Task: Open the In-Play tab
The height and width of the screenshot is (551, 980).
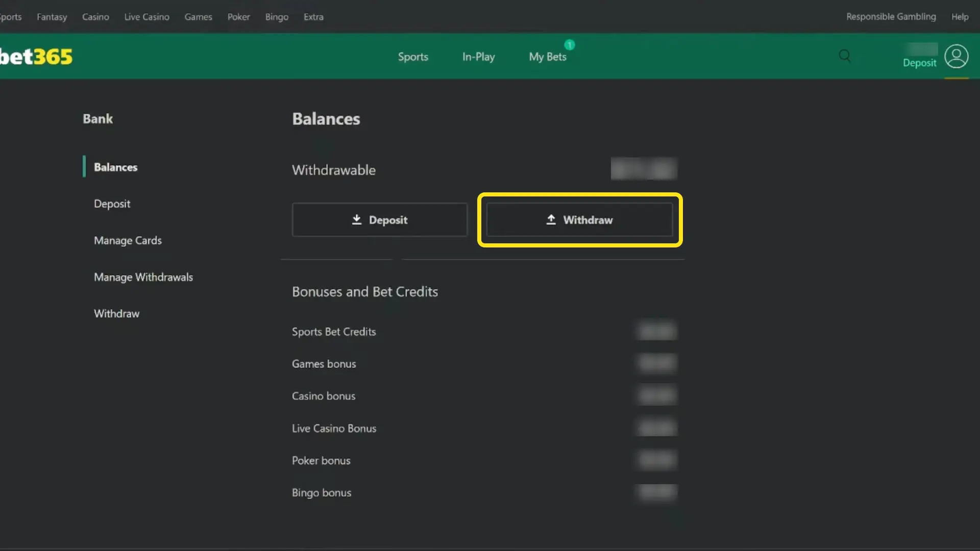Action: coord(478,57)
